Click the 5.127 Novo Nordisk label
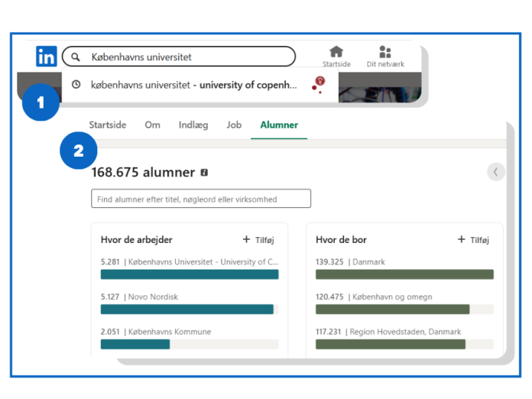The image size is (532, 399). (x=139, y=297)
